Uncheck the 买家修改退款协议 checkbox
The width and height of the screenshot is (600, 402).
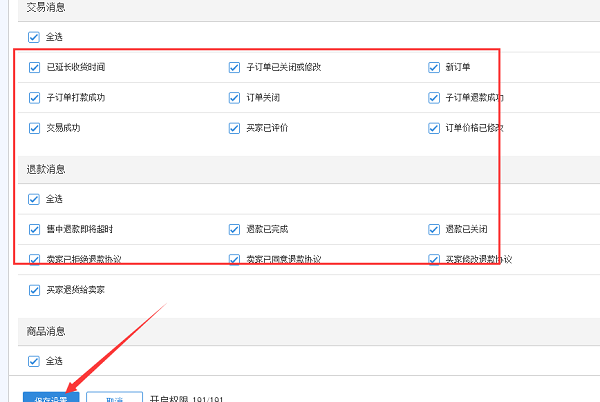click(434, 259)
